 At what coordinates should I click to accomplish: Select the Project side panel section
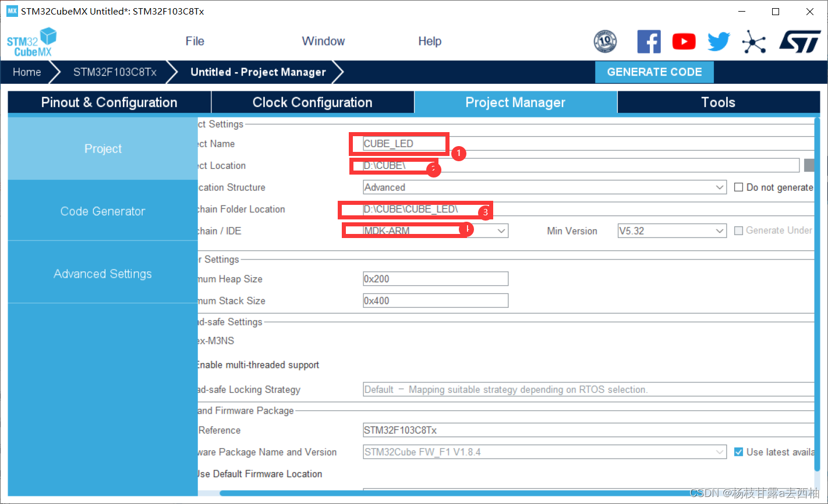pos(102,148)
